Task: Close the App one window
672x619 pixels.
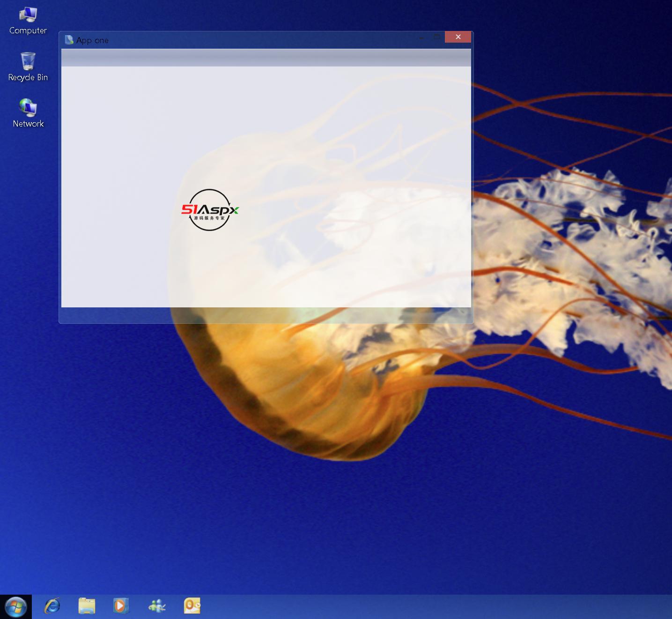Action: pyautogui.click(x=458, y=37)
